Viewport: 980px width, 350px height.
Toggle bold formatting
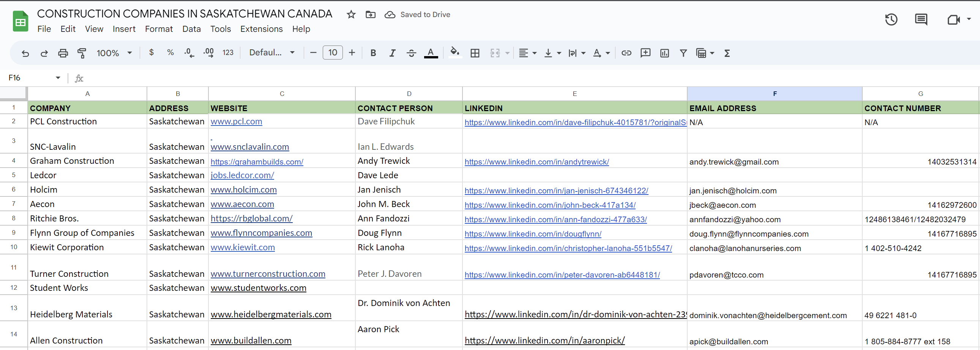click(x=373, y=53)
